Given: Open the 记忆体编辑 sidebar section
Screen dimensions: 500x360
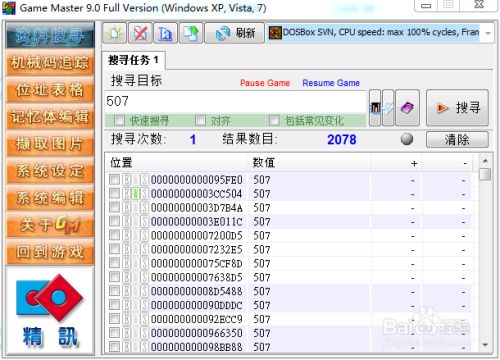Looking at the screenshot, I should click(50, 117).
